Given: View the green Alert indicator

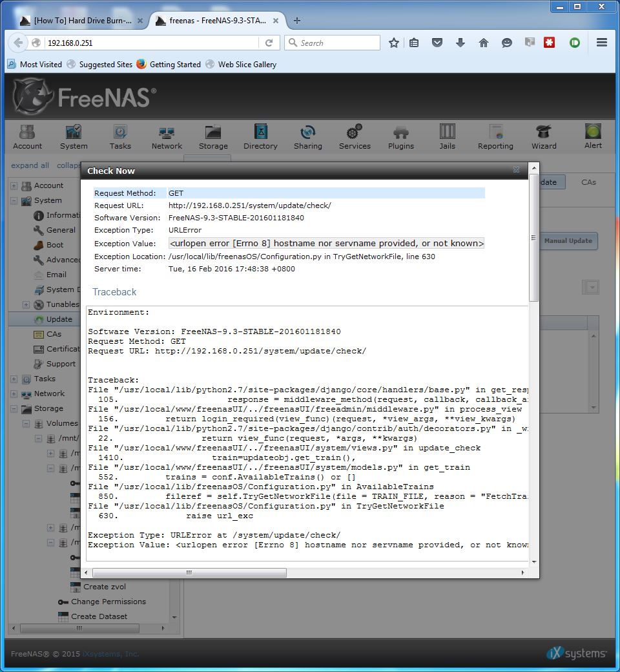Looking at the screenshot, I should pyautogui.click(x=593, y=136).
